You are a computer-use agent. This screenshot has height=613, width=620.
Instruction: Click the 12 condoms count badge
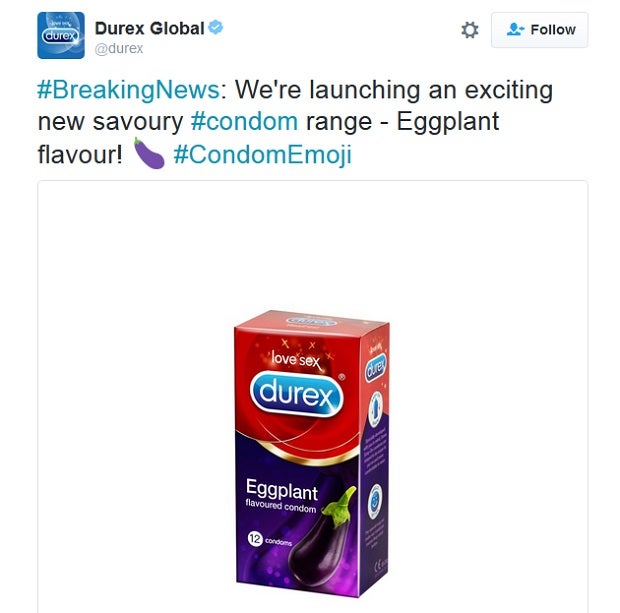pyautogui.click(x=270, y=539)
